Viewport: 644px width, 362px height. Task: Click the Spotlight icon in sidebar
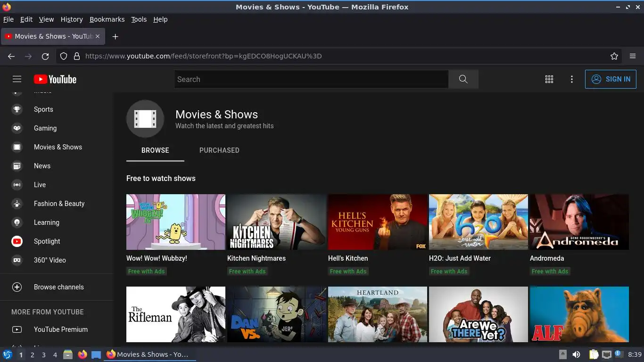tap(17, 241)
